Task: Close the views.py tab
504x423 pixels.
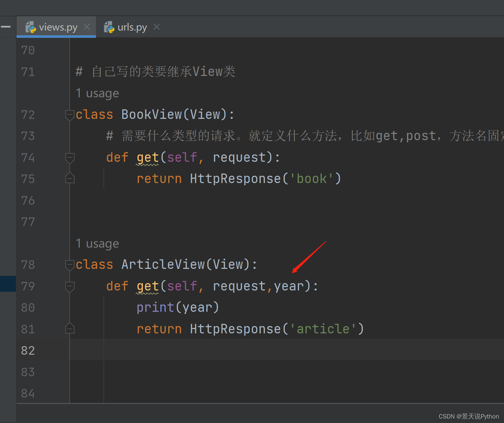Action: (87, 27)
